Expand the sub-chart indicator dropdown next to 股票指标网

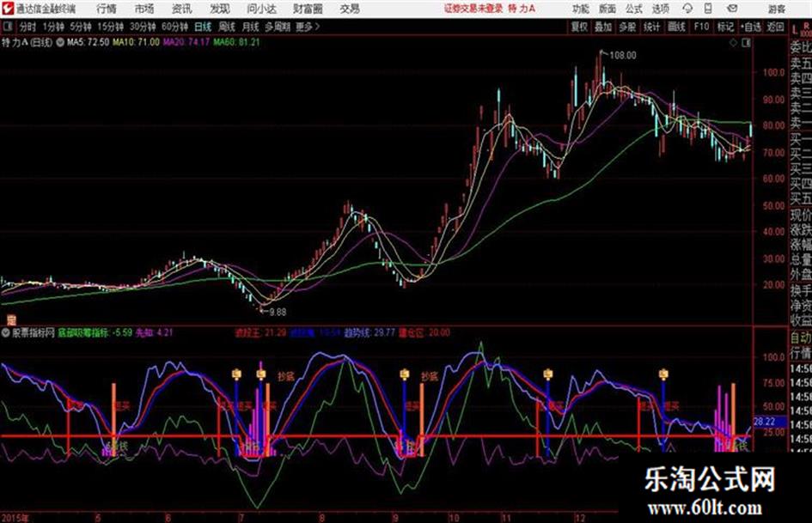pyautogui.click(x=6, y=333)
